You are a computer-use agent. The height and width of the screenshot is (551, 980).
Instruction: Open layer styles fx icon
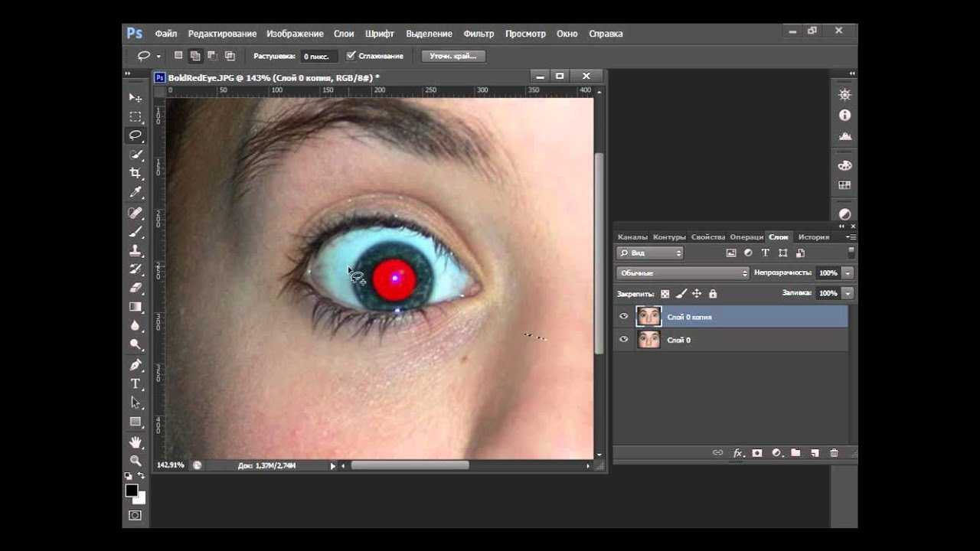tap(739, 453)
